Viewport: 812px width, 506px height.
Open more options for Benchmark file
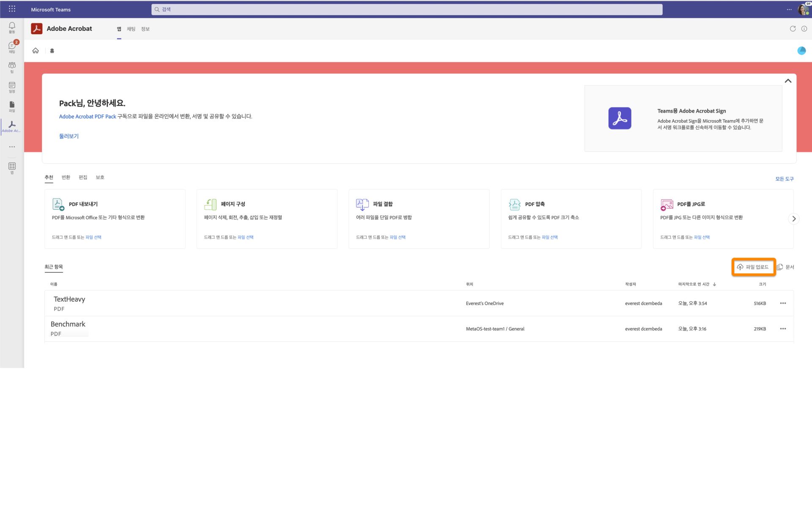[783, 329]
